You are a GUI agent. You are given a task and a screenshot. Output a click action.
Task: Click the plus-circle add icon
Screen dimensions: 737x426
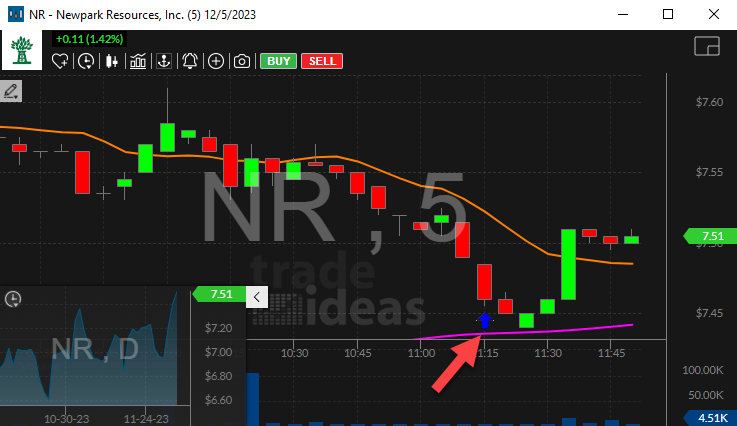point(216,61)
